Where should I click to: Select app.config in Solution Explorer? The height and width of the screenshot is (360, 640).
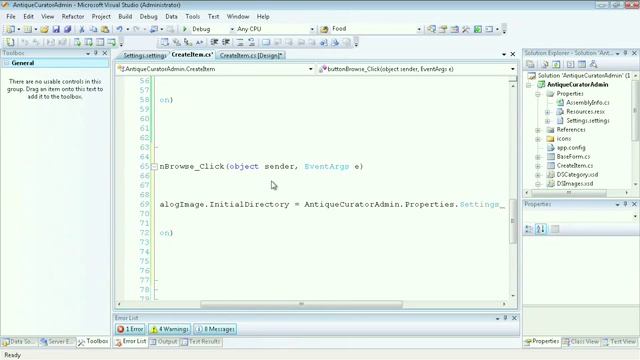click(x=571, y=148)
